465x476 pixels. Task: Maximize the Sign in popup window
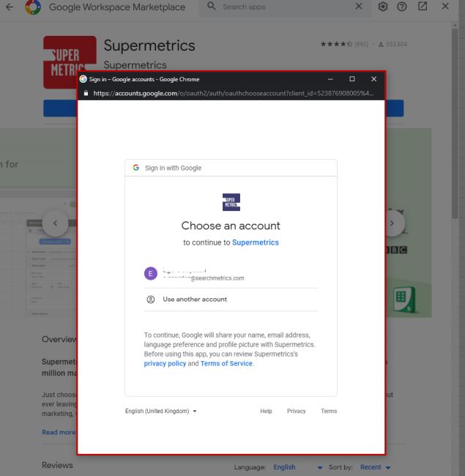click(x=352, y=79)
